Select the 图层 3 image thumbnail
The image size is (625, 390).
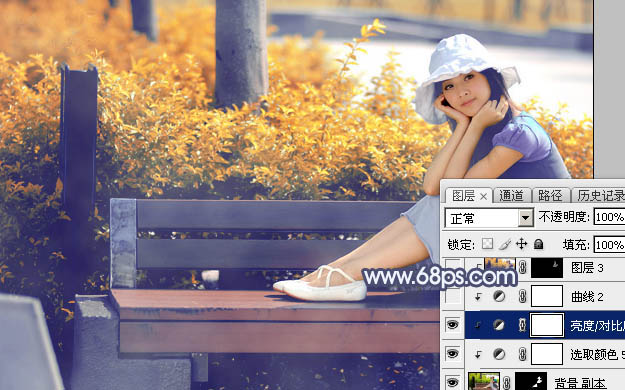pyautogui.click(x=499, y=264)
